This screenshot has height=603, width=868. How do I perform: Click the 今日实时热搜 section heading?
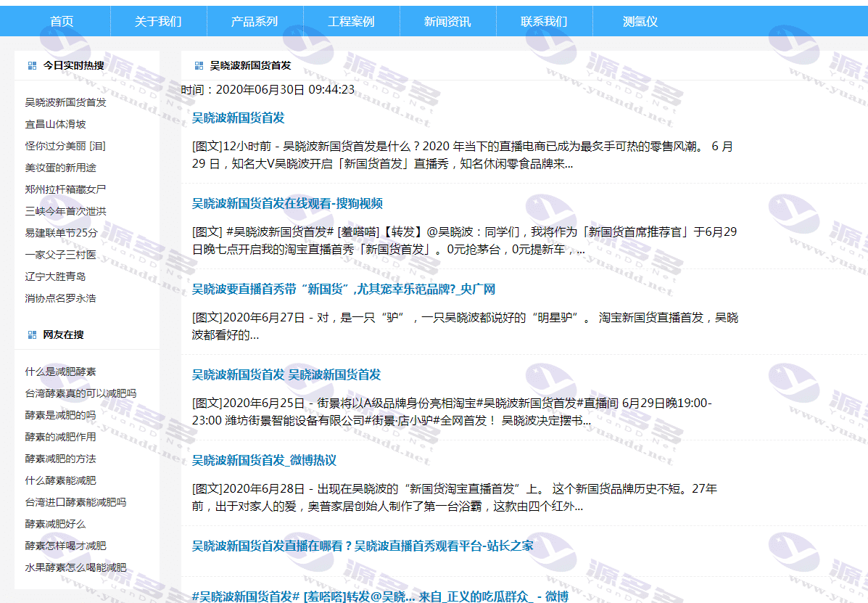[x=74, y=65]
